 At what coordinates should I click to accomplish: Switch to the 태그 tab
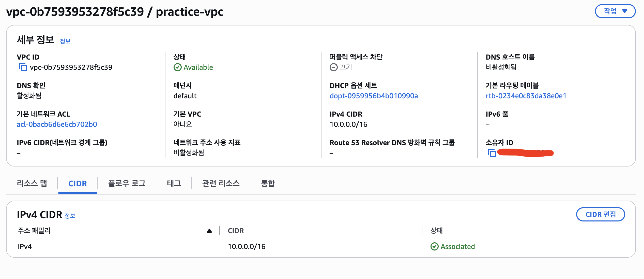(174, 183)
